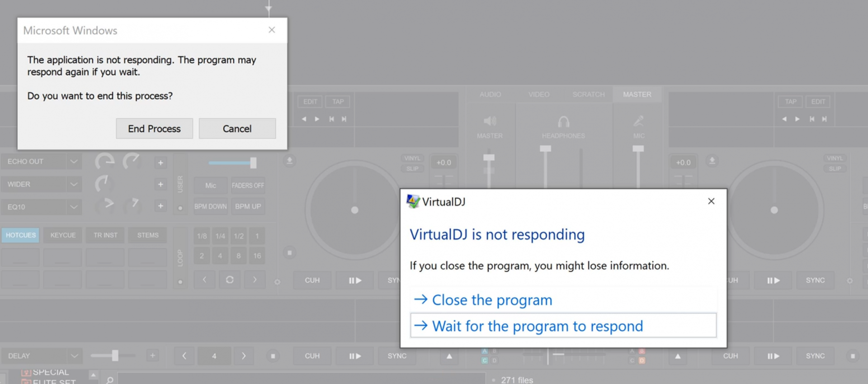Set loop length to 1/4 beat
The image size is (868, 384).
pos(220,236)
